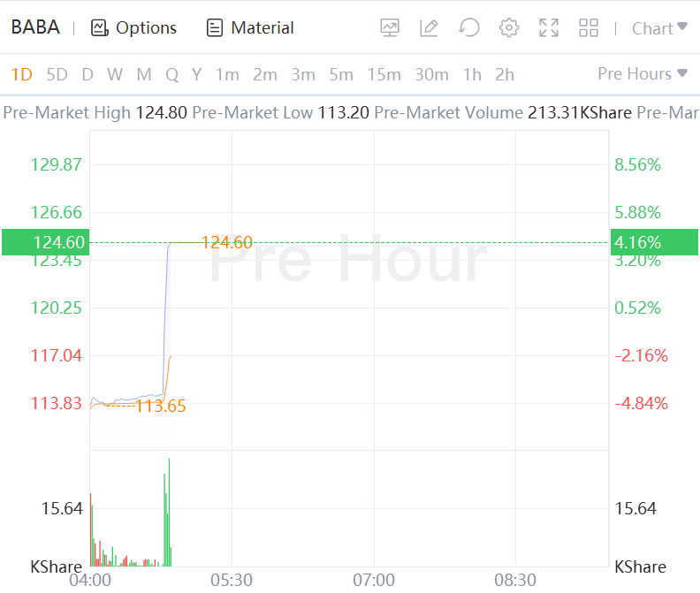Click the BABA ticker symbol
This screenshot has height=593, width=700.
coord(35,27)
